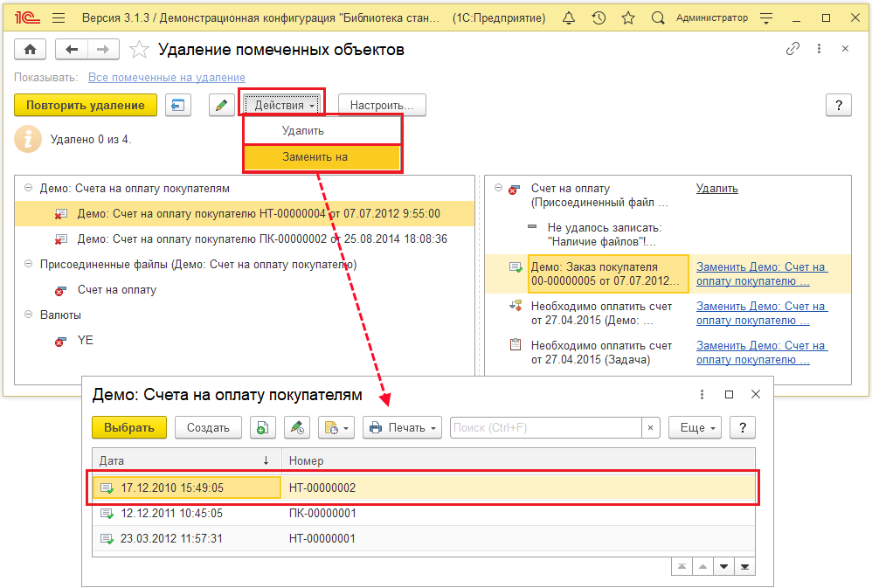872x588 pixels.
Task: Open the 'Печать' dropdown
Action: click(x=402, y=428)
